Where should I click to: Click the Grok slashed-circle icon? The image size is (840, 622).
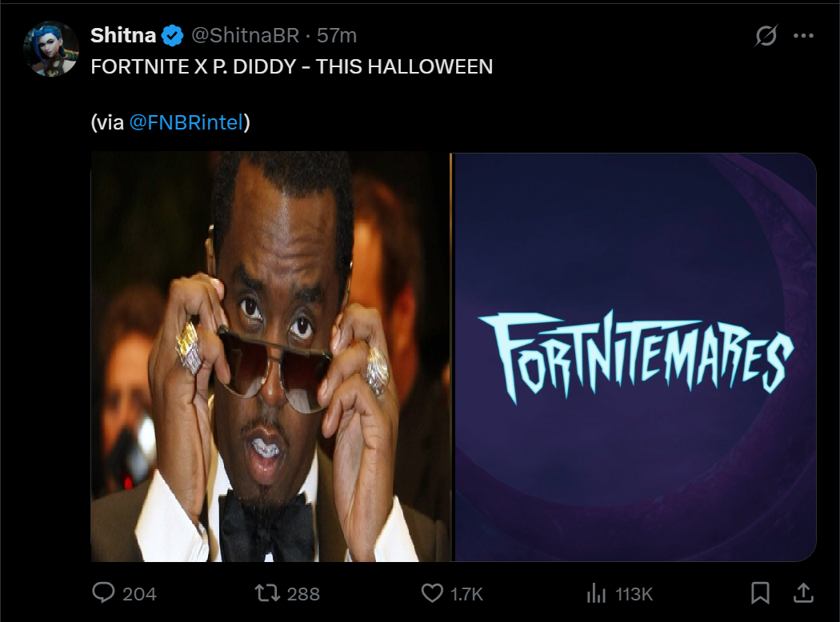tap(766, 36)
